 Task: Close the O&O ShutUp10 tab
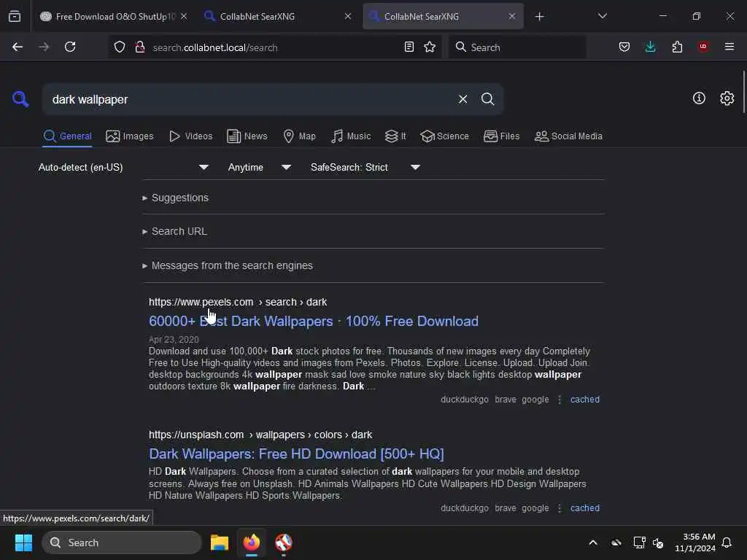tap(184, 16)
